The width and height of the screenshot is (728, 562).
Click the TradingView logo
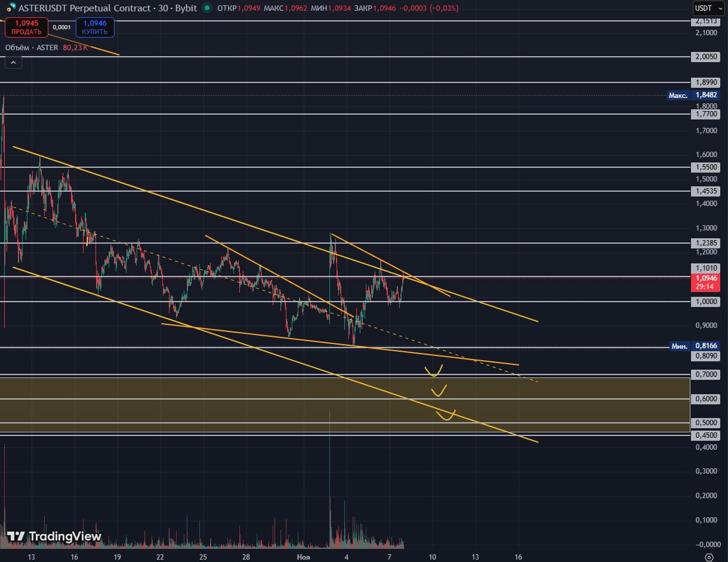click(54, 536)
